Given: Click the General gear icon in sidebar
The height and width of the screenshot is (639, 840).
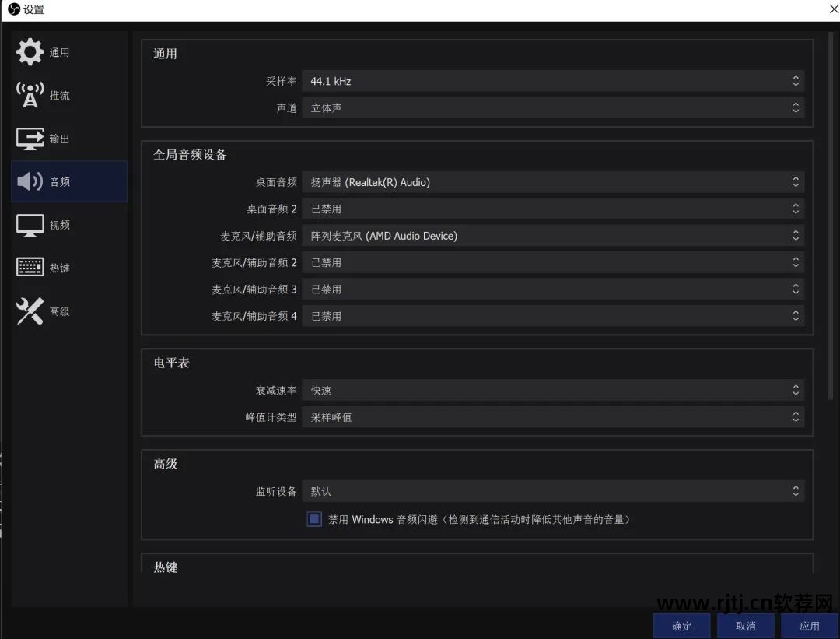Looking at the screenshot, I should click(x=30, y=52).
